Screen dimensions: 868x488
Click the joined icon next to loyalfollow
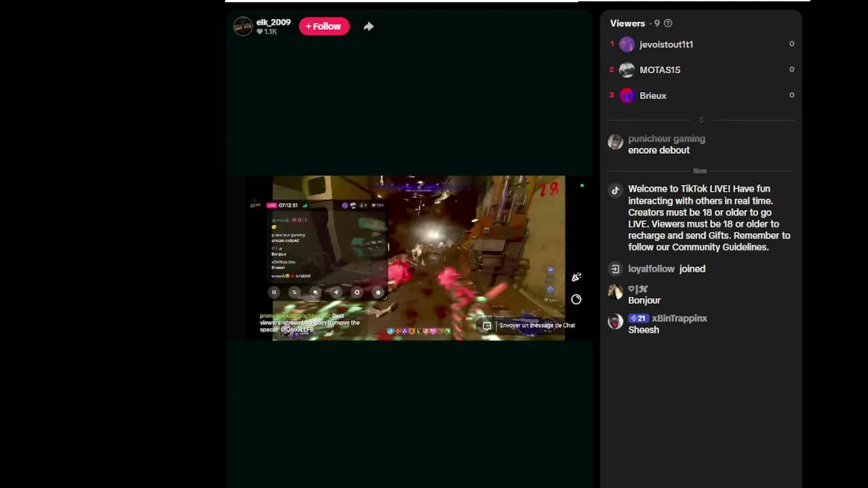click(615, 269)
